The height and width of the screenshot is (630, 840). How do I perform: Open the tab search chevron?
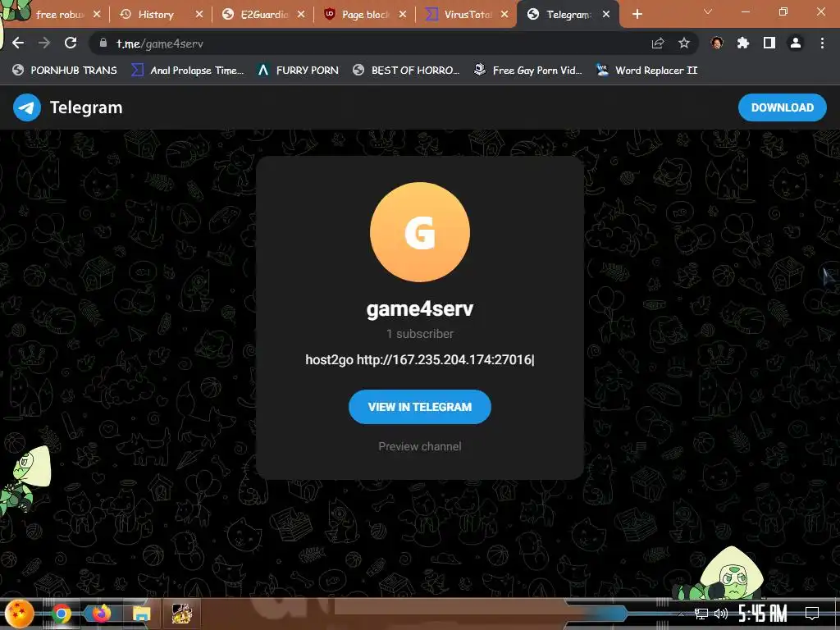(708, 11)
